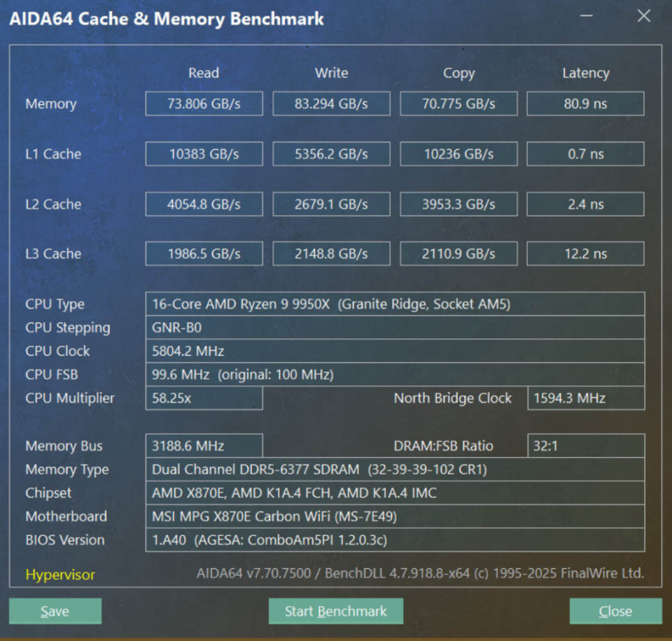The image size is (672, 641).
Task: Click the DRAM:FSB Ratio label
Action: pyautogui.click(x=444, y=446)
